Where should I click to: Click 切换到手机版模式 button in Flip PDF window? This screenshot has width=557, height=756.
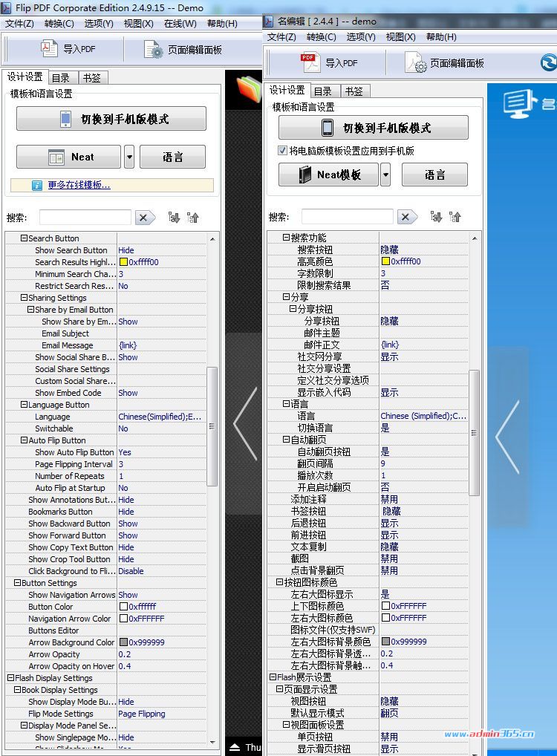(x=111, y=119)
